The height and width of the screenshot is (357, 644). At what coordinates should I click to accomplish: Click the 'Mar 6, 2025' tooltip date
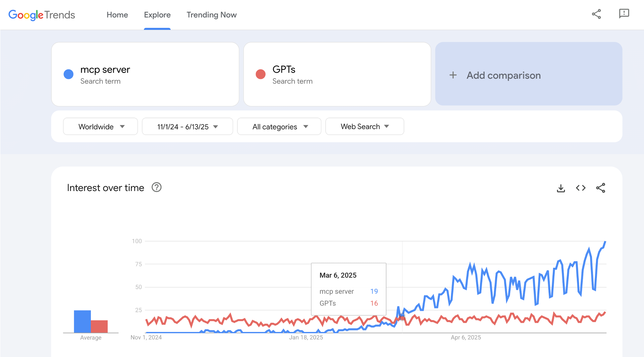338,275
